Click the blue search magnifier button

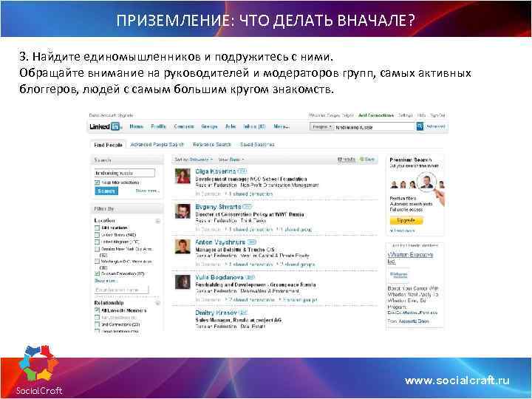pos(420,126)
